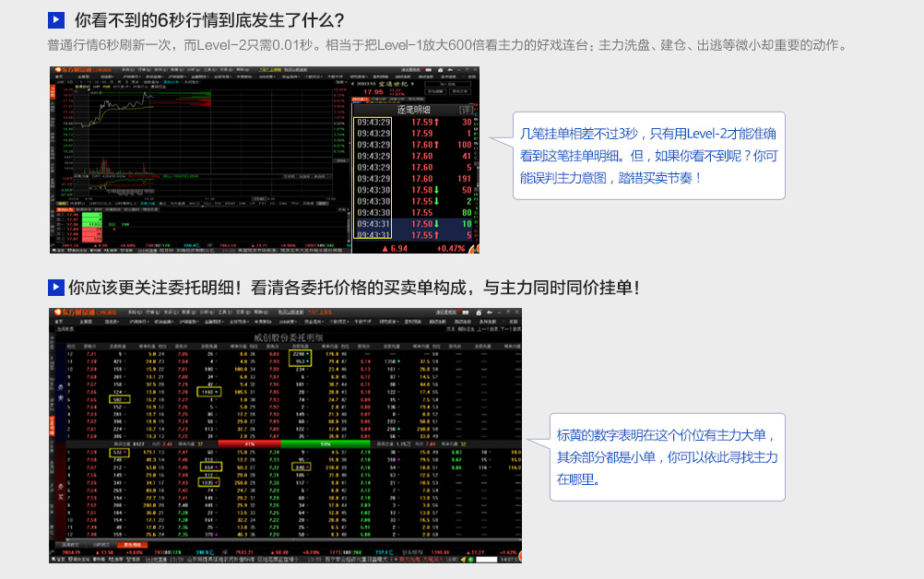Click the 详 icon next to 逐笔明细
Image resolution: width=924 pixels, height=579 pixels.
coord(466,109)
